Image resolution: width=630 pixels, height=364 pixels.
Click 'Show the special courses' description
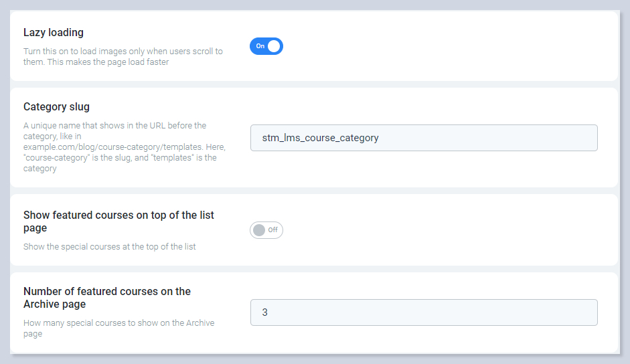(110, 247)
